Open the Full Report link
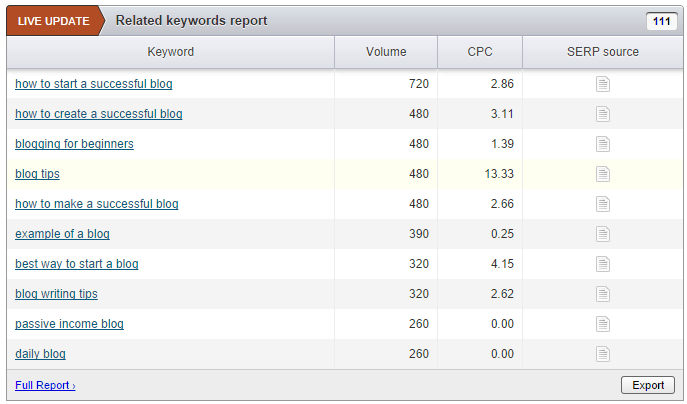 [x=45, y=386]
